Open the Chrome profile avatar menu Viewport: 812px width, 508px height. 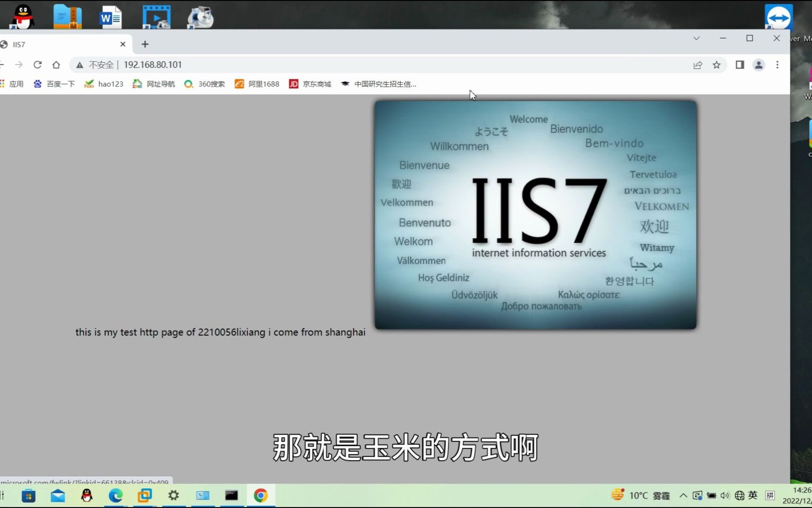(758, 65)
